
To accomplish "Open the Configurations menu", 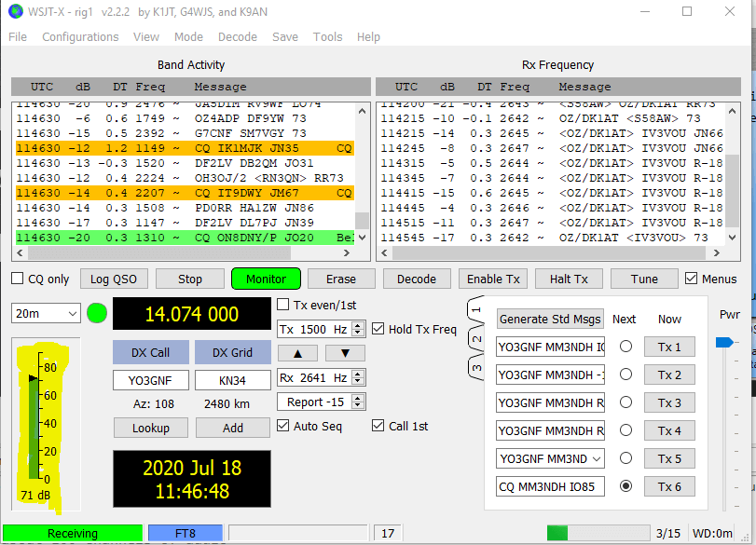I will pyautogui.click(x=80, y=37).
